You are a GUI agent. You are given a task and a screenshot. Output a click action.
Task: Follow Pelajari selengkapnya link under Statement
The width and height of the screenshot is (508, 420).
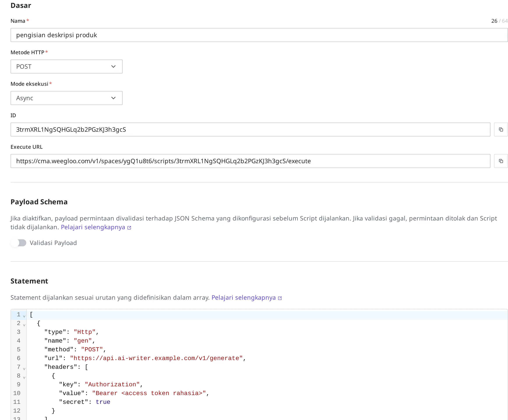click(x=243, y=297)
